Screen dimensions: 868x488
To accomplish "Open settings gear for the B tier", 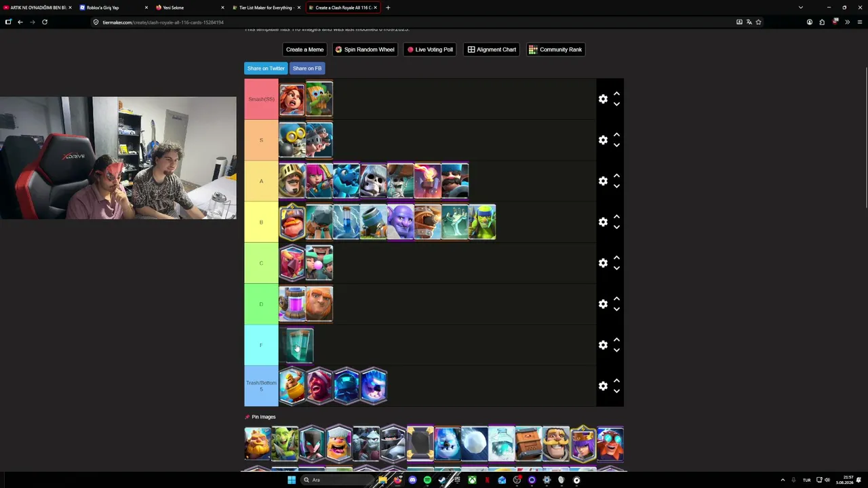I will tap(603, 222).
